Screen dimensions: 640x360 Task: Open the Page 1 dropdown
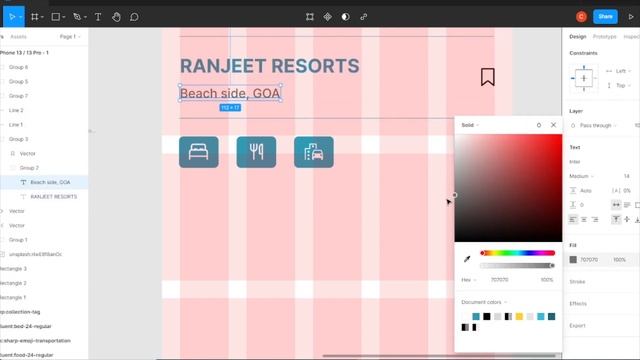(x=70, y=37)
